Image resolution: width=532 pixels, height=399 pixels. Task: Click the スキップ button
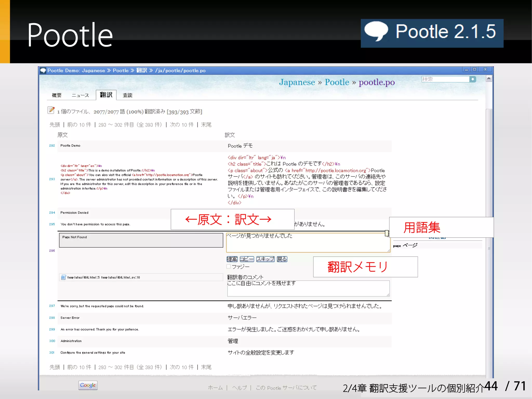click(x=265, y=259)
